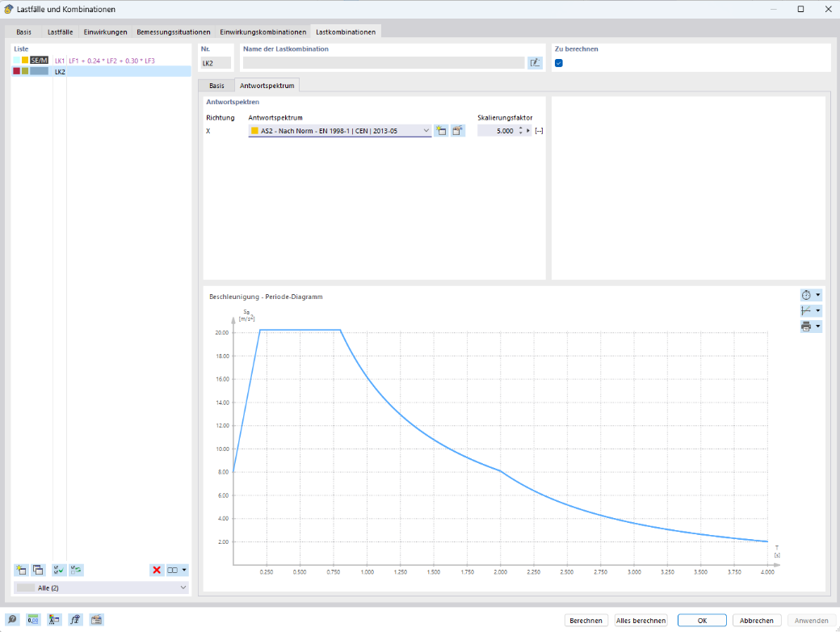Create new response spectrum icon
The width and height of the screenshot is (840, 632).
[x=441, y=131]
